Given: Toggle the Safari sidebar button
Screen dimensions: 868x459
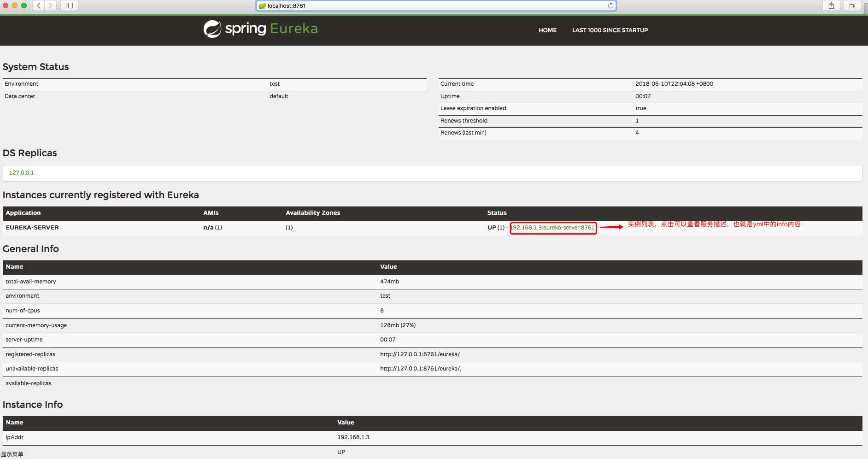Looking at the screenshot, I should [x=69, y=6].
